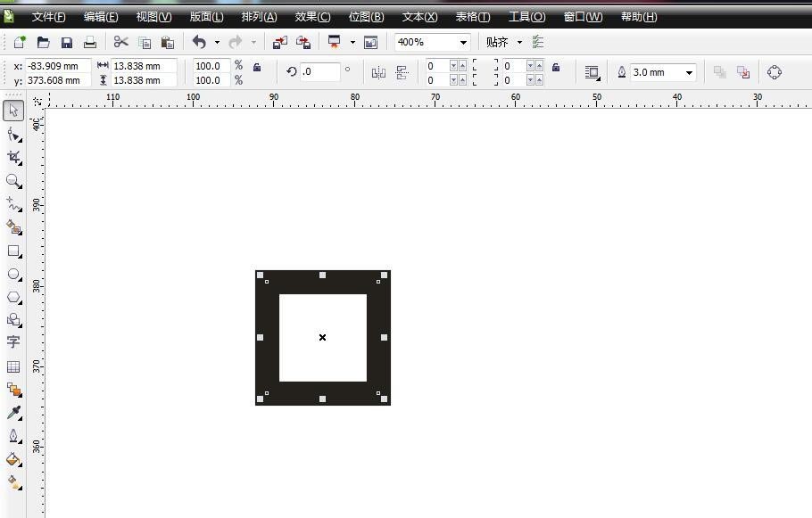
Task: Open the application launcher icon
Action: 335,42
